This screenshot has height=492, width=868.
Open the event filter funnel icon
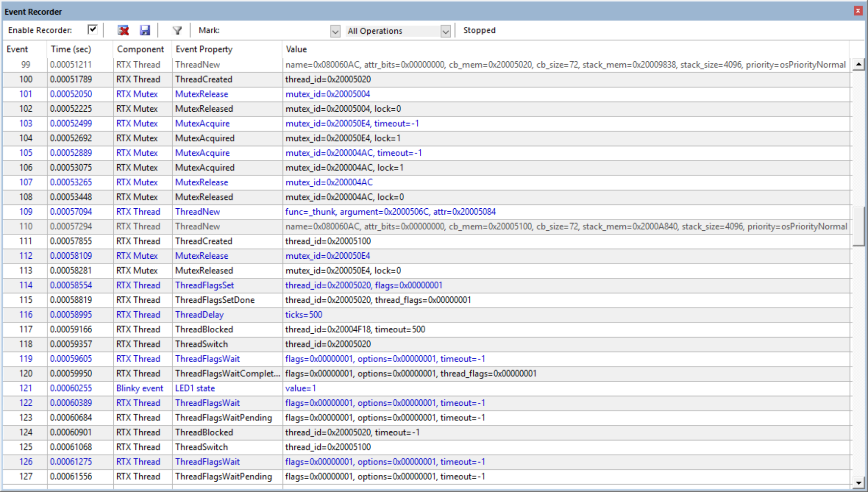[x=177, y=30]
